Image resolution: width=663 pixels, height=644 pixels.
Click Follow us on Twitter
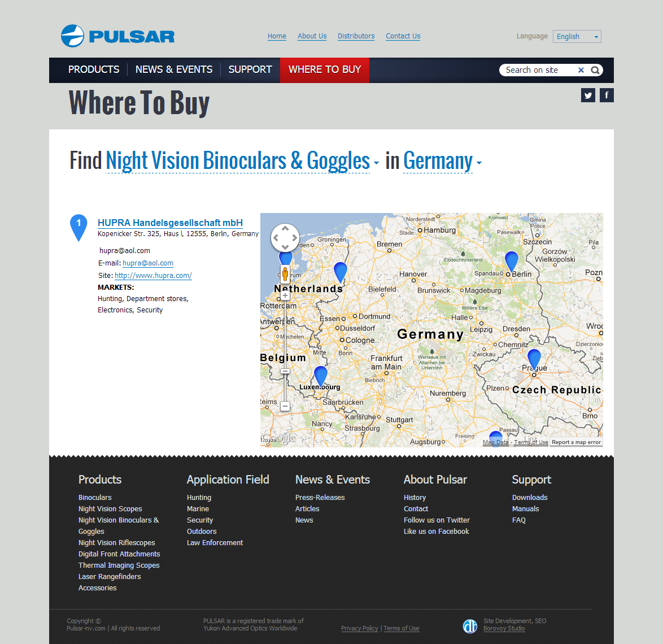(x=437, y=520)
